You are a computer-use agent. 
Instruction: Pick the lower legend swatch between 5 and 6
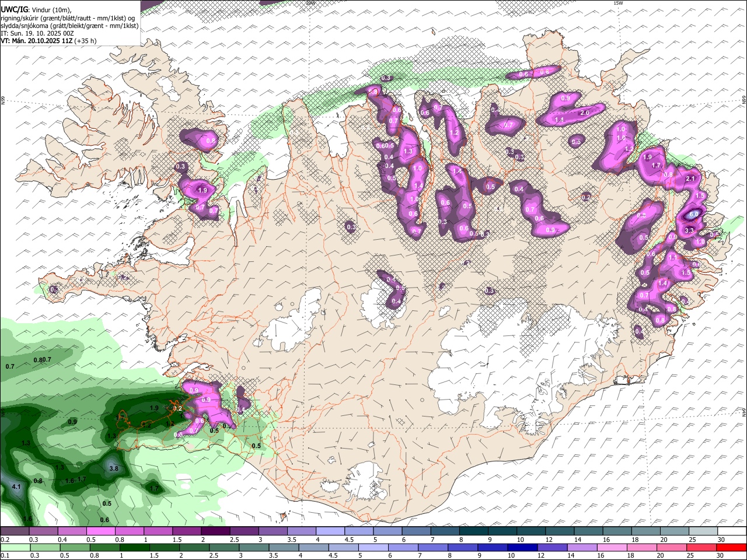point(372,547)
